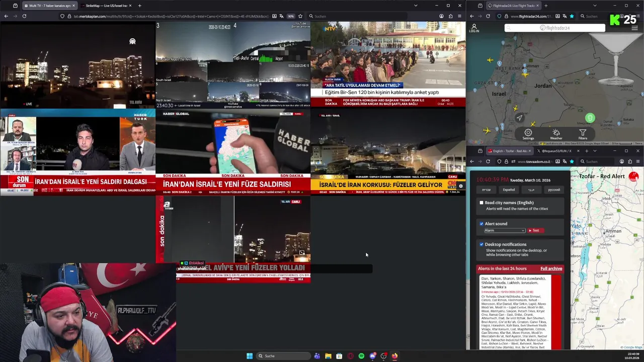Click the map location arrow in Flightradar24
Screen dimensions: 644x362
[519, 118]
